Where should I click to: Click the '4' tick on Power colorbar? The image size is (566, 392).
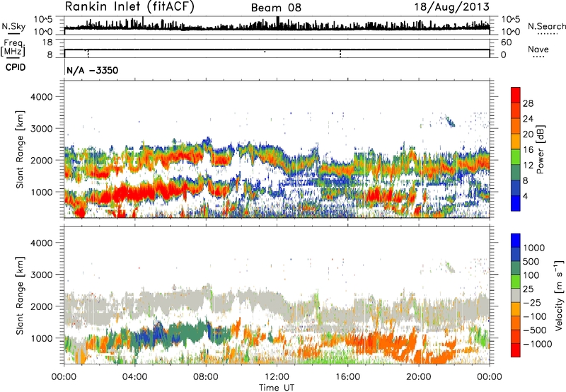pos(525,197)
